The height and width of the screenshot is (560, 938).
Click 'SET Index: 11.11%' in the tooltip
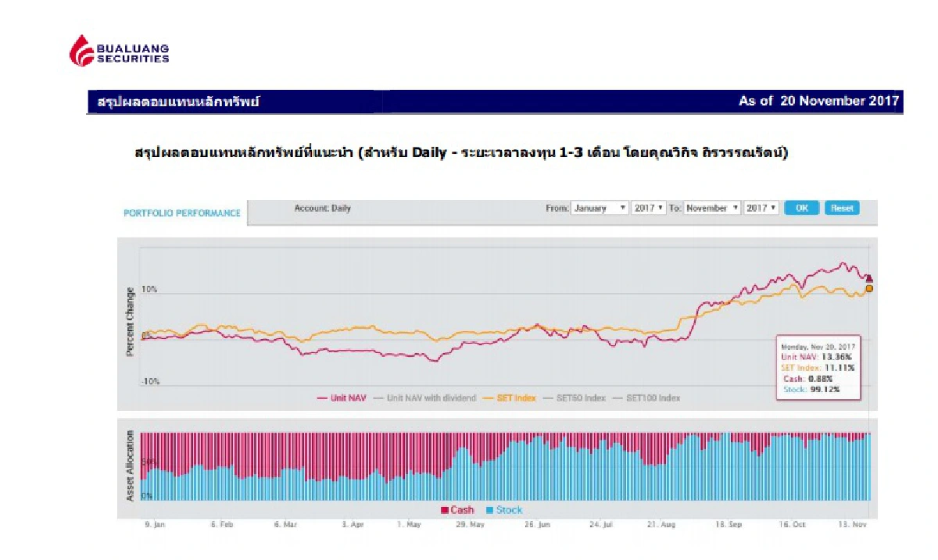(818, 367)
